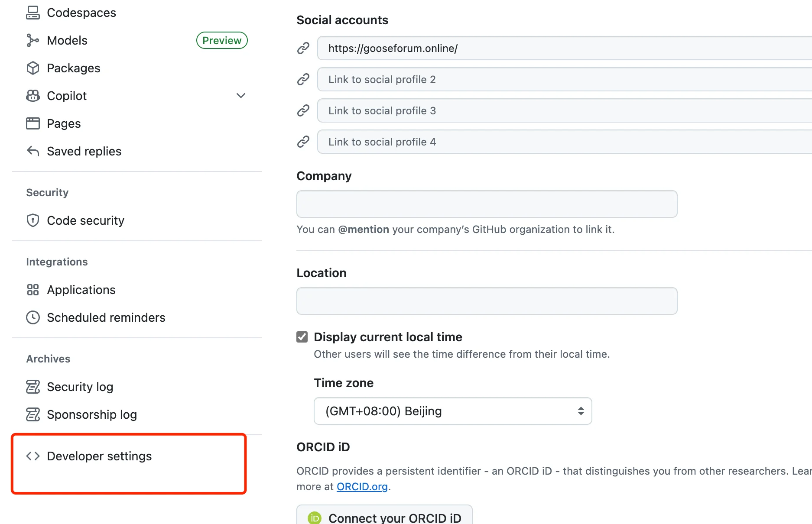Image resolution: width=812 pixels, height=524 pixels.
Task: Click the Pages browser icon
Action: (33, 123)
